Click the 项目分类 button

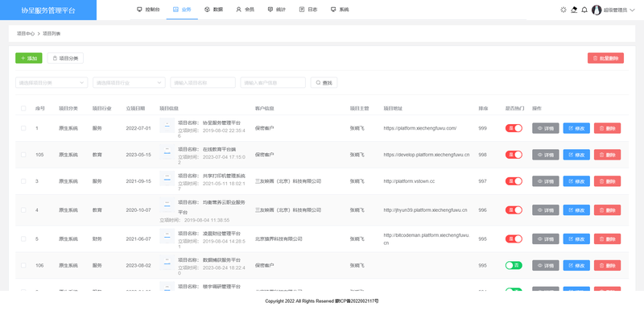click(x=65, y=58)
